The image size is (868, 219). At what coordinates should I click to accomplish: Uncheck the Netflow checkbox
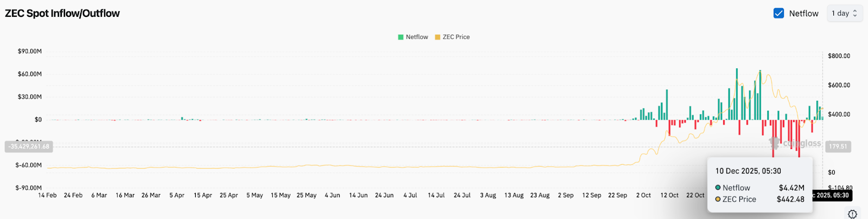click(778, 14)
